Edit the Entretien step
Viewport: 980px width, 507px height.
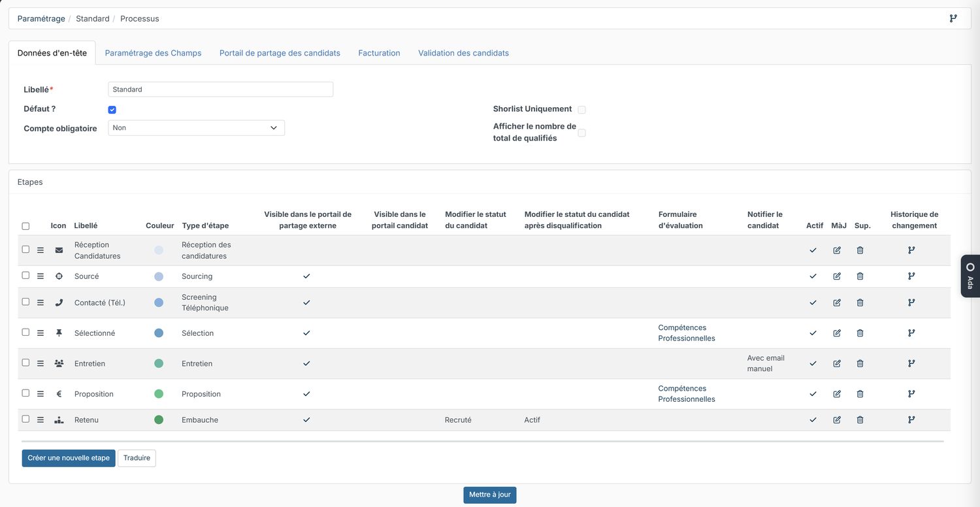pos(837,363)
